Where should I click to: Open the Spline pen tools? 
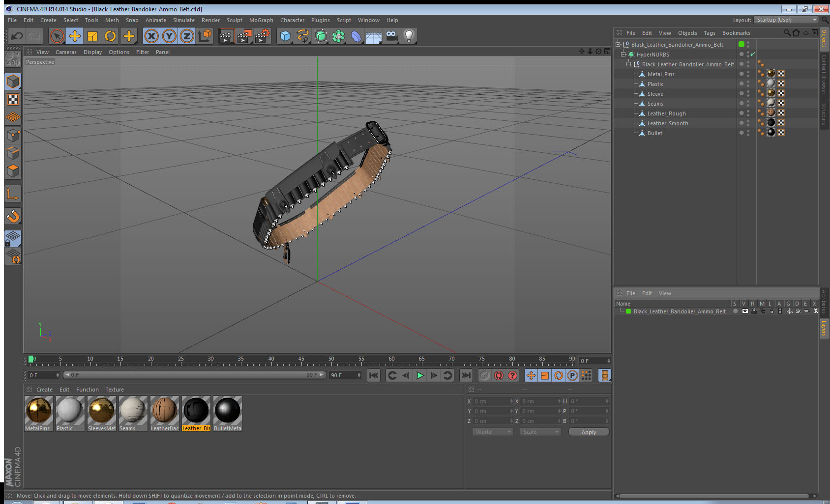click(303, 36)
